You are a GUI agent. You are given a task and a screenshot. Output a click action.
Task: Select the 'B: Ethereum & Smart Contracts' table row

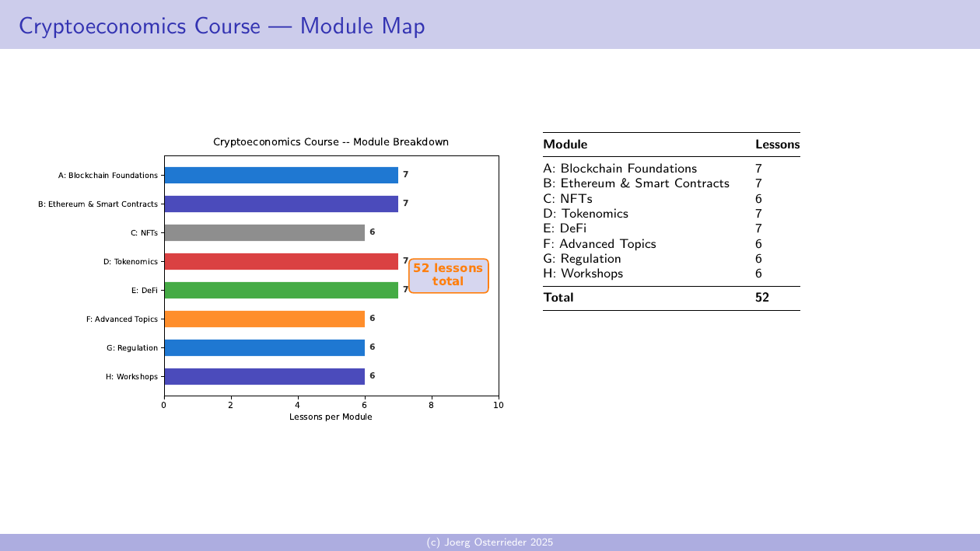click(635, 183)
